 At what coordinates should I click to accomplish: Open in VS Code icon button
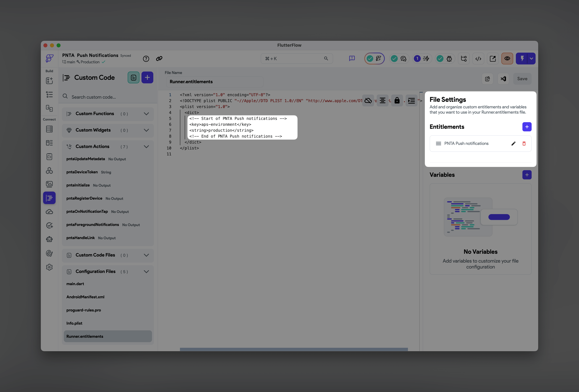click(x=503, y=79)
